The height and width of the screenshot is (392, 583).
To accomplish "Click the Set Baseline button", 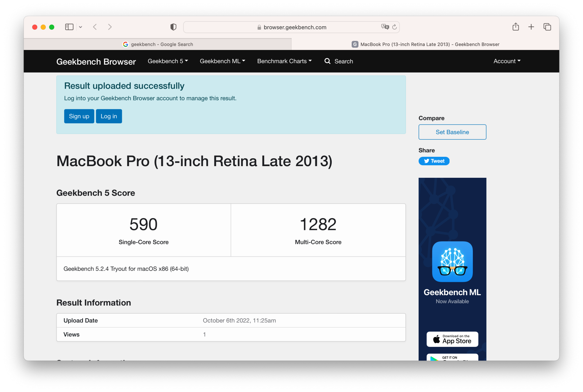I will coord(452,132).
